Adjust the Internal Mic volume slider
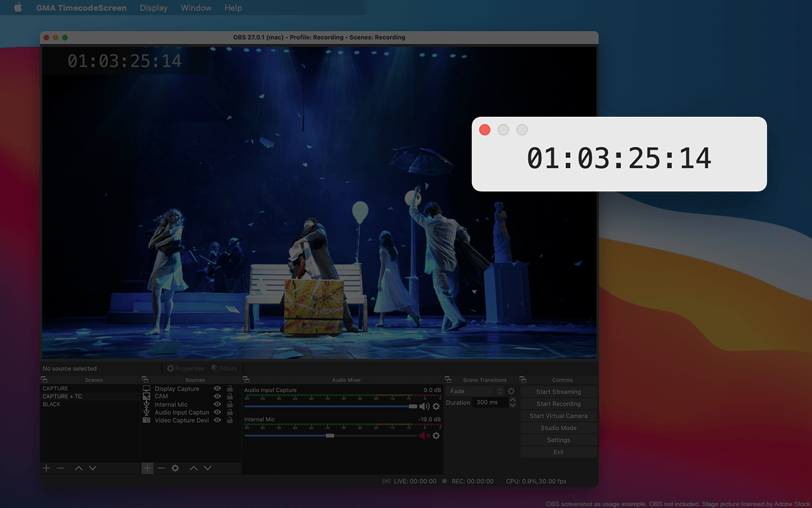Screen dimensions: 812x508 click(x=330, y=436)
